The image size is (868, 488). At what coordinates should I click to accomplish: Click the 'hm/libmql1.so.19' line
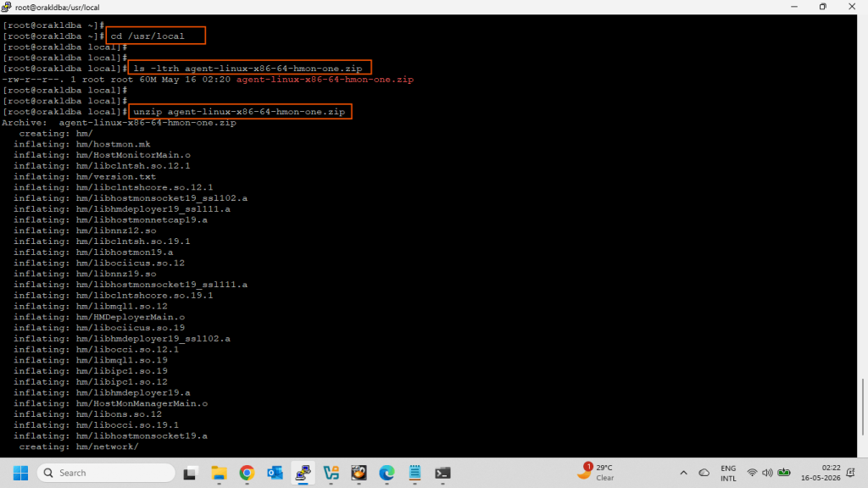(90, 360)
